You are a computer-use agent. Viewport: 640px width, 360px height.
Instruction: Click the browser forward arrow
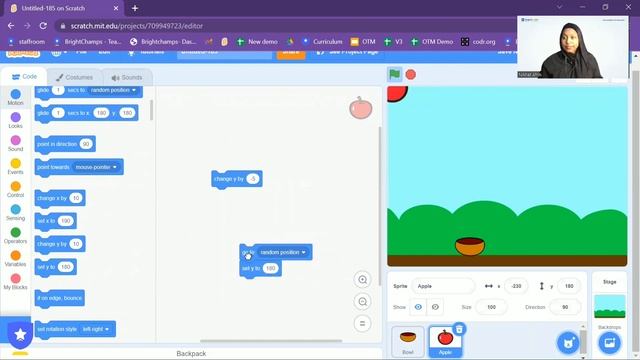27,26
